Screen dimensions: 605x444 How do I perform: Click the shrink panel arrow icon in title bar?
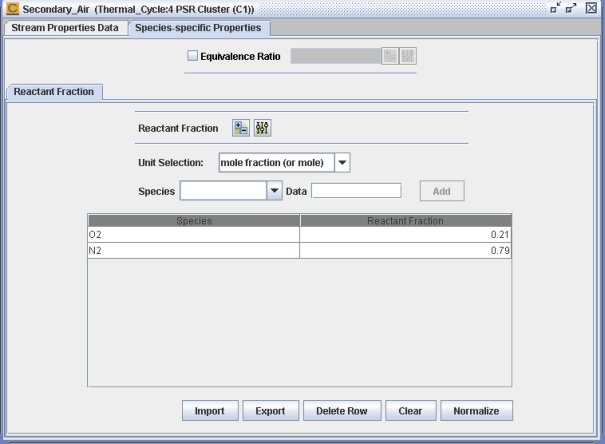556,8
